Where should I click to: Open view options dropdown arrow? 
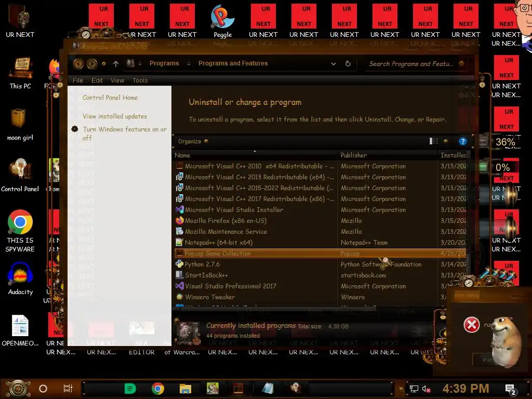pyautogui.click(x=446, y=141)
